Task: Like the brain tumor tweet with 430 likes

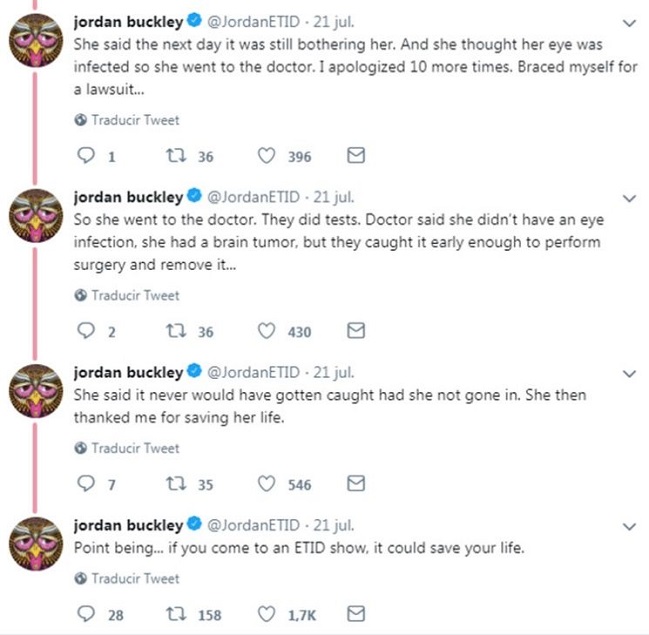Action: 267,332
